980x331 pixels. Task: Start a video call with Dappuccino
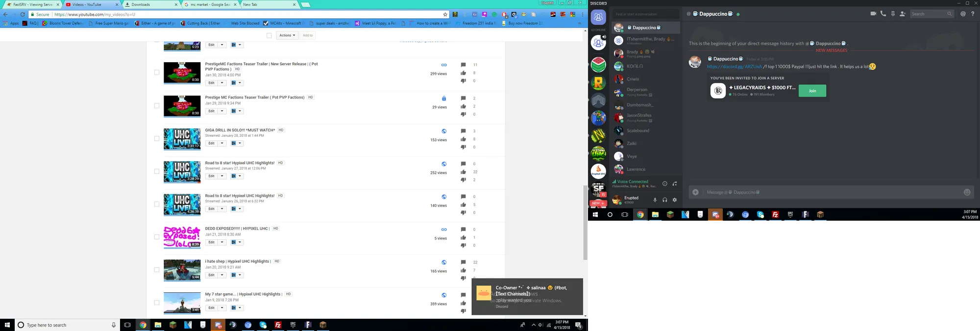pos(873,14)
